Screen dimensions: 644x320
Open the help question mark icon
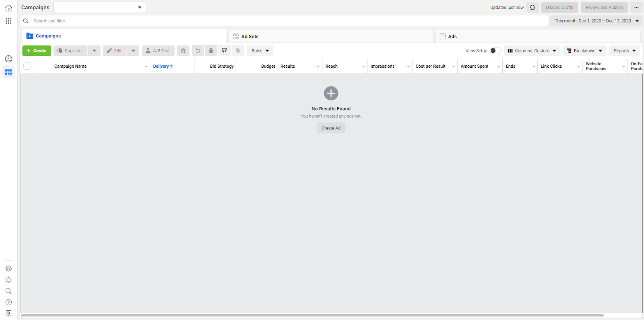8,302
